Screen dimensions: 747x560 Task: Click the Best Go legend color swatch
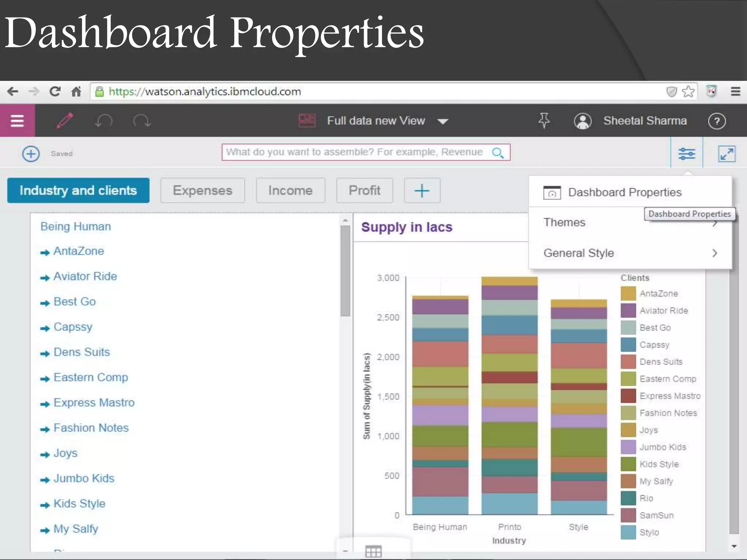(x=628, y=328)
